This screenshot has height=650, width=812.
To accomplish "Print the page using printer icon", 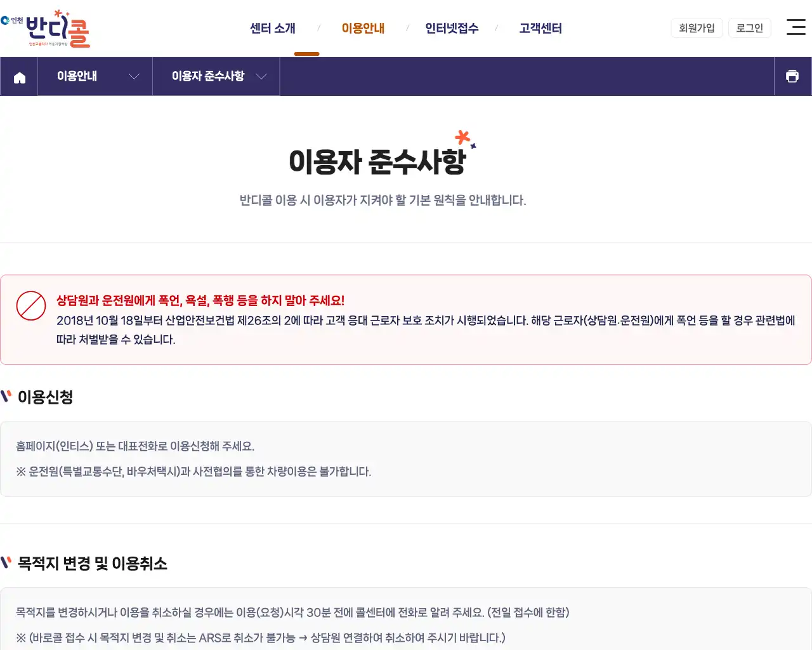I will [x=792, y=76].
